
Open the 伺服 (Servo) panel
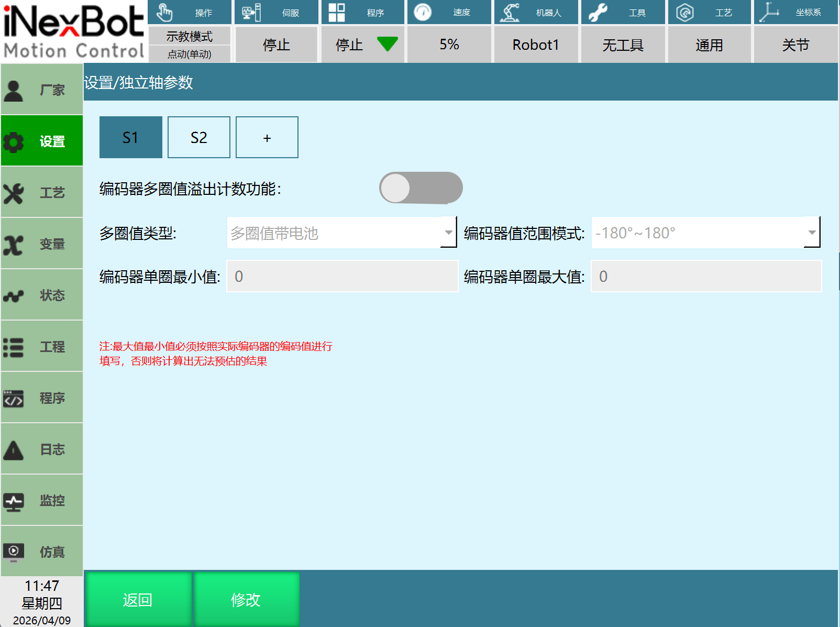pyautogui.click(x=276, y=12)
